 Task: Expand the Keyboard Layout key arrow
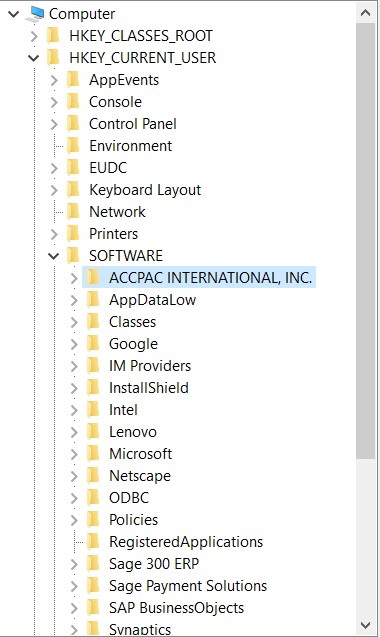coord(54,190)
